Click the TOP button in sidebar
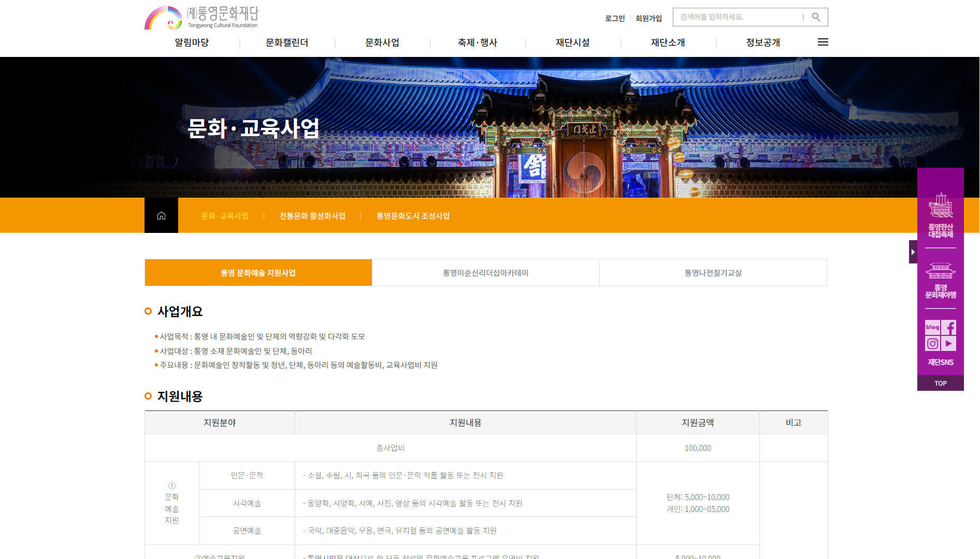This screenshot has height=559, width=980. [941, 384]
